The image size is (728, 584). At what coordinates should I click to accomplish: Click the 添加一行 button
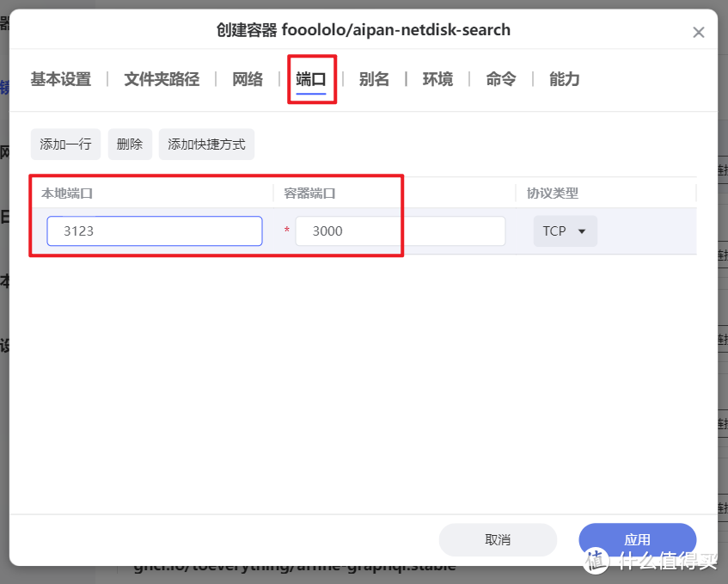[x=66, y=144]
